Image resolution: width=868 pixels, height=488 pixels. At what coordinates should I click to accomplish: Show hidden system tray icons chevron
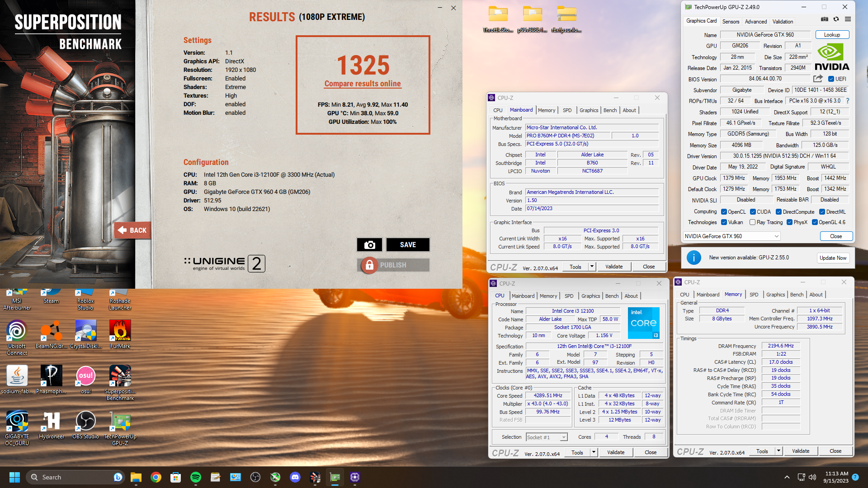tap(787, 477)
